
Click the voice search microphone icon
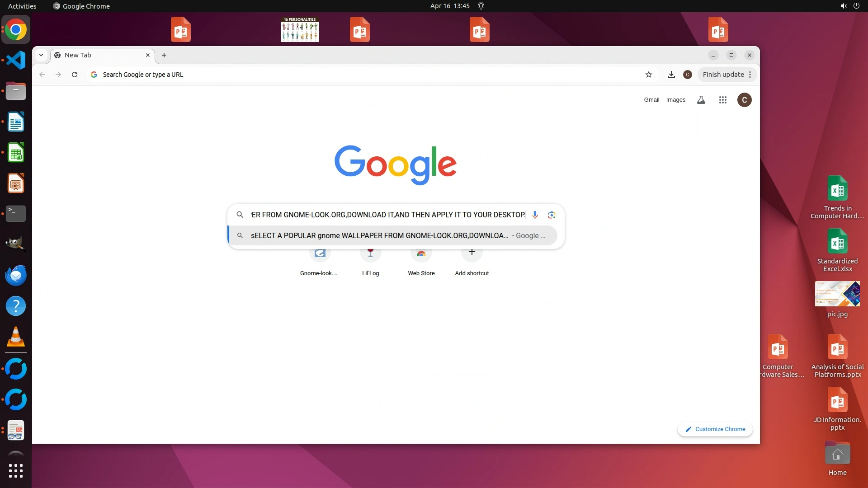535,215
